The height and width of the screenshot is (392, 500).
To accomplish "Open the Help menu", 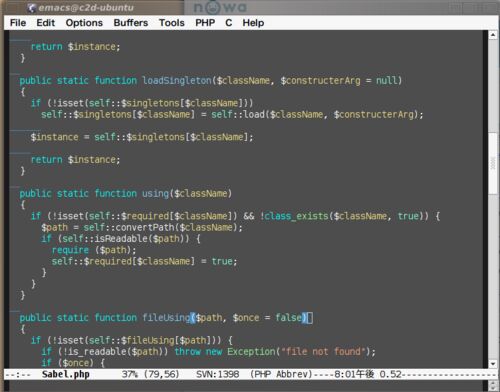I will click(x=253, y=23).
